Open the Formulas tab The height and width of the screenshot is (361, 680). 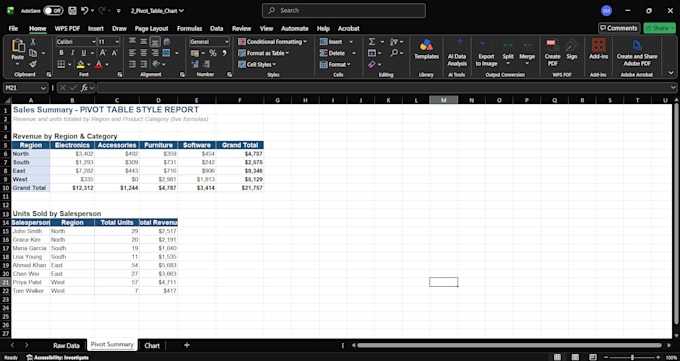point(189,28)
